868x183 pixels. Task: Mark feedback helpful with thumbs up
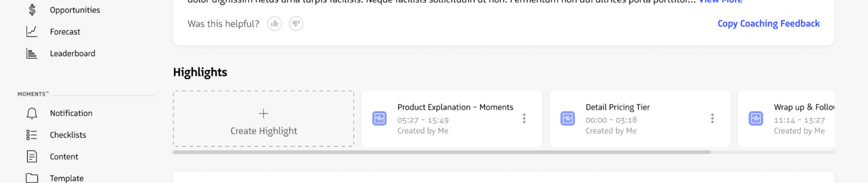(274, 24)
